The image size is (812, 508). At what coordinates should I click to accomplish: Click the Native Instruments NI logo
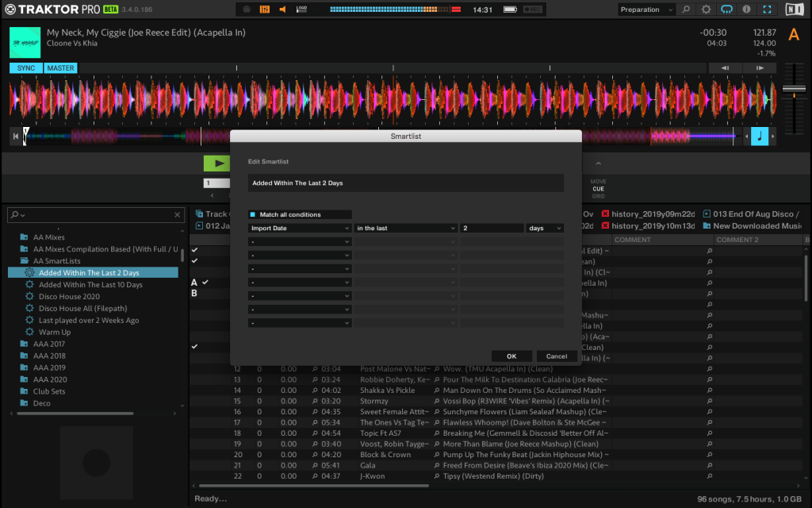pyautogui.click(x=795, y=10)
